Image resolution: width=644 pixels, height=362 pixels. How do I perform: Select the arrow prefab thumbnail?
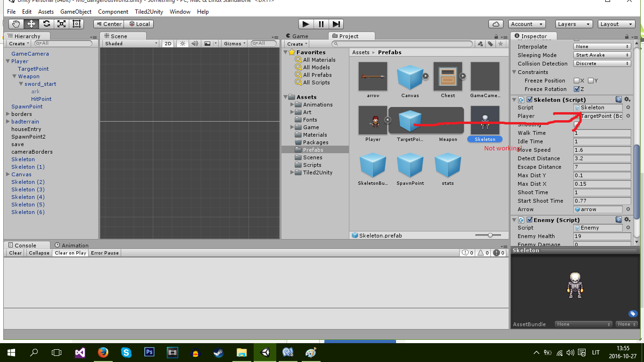(372, 76)
